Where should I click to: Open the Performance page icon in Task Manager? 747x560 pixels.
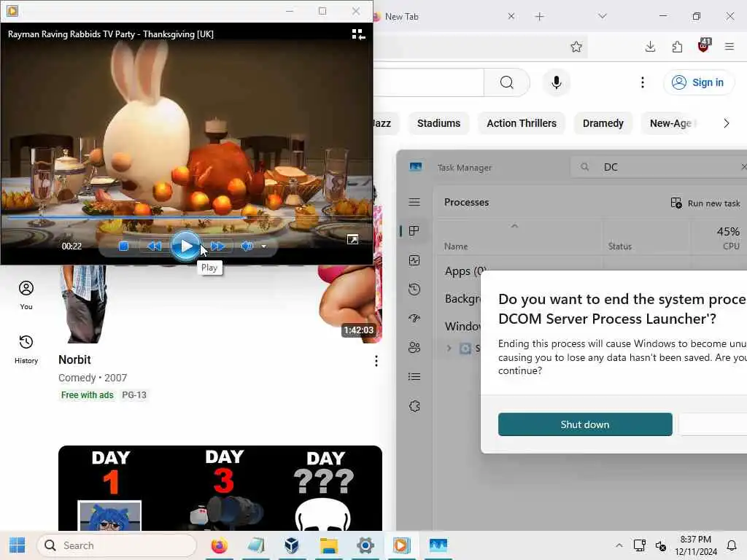click(414, 260)
